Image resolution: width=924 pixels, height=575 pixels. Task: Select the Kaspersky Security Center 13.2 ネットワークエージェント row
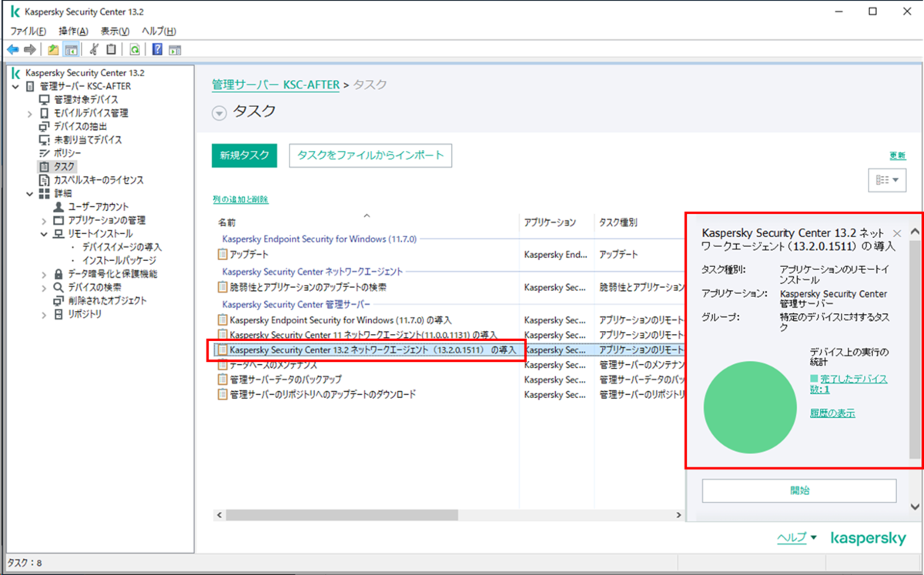coord(448,349)
